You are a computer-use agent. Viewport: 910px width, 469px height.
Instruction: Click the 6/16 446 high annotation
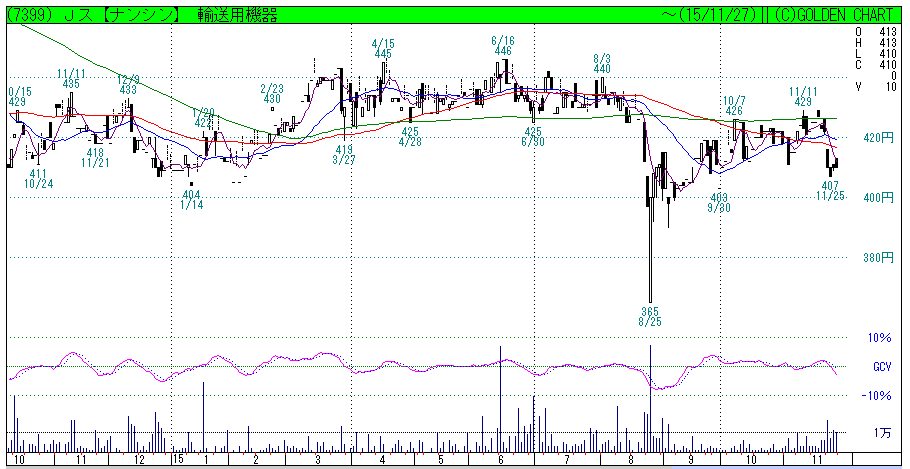click(503, 46)
